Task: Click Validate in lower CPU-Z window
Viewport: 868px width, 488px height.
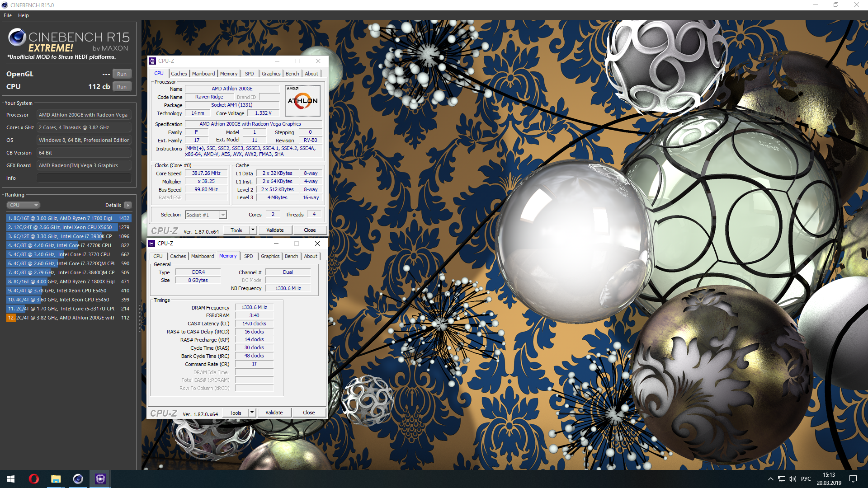Action: pos(274,413)
